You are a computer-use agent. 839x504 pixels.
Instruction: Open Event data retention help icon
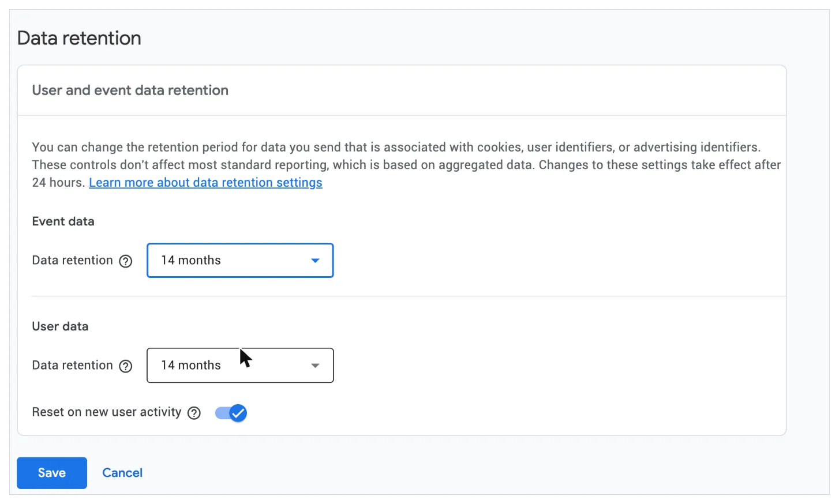point(126,261)
